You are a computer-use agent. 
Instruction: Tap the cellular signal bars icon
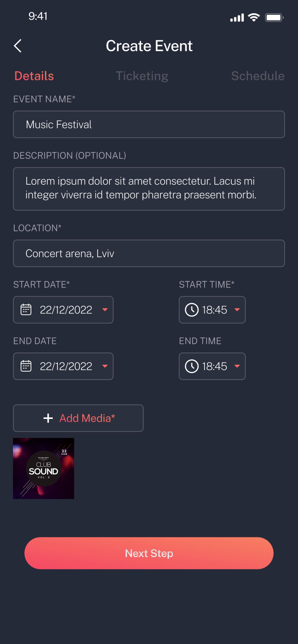[237, 18]
